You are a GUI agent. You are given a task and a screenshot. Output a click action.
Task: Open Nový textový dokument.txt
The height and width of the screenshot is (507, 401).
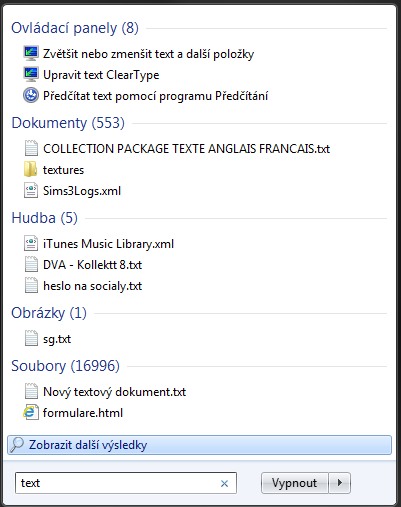114,392
